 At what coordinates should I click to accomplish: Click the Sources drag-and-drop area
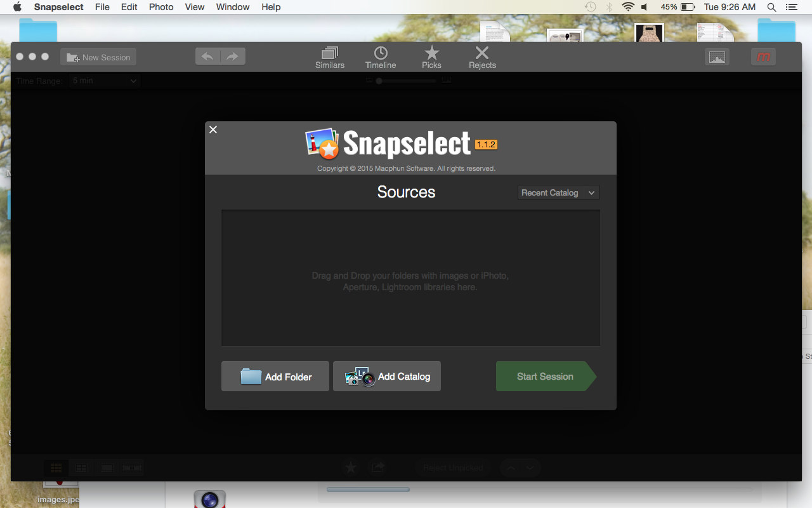click(410, 278)
